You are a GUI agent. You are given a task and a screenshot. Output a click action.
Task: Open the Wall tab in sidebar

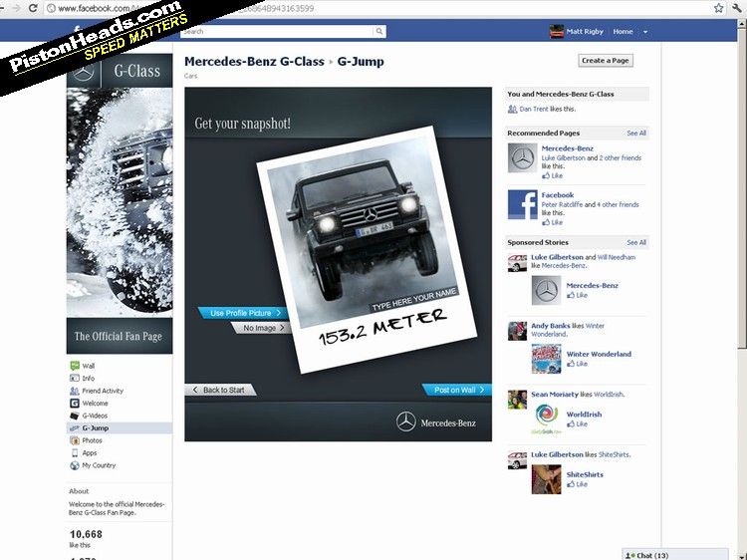coord(88,366)
